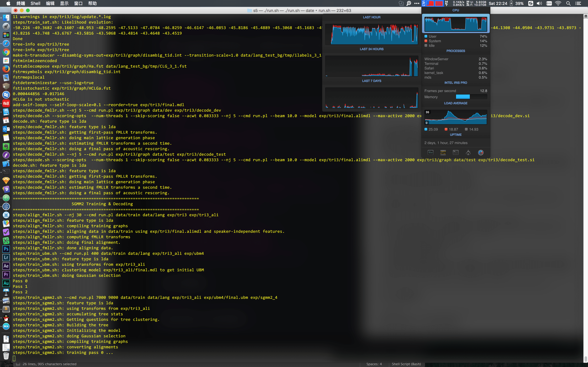The width and height of the screenshot is (588, 367).
Task: Open Terminal icon in iStat panel footer
Action: click(456, 152)
